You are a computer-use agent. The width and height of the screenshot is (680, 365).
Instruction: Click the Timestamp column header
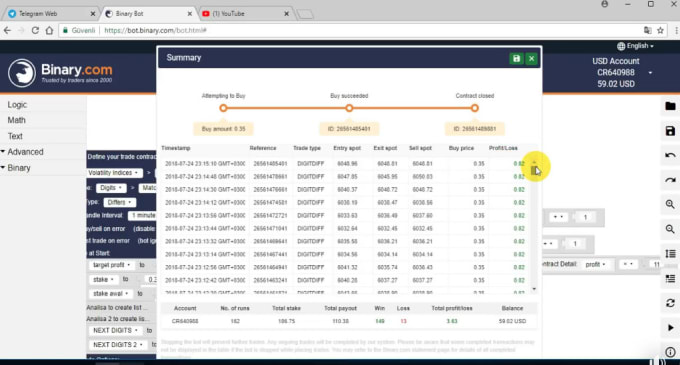(176, 148)
